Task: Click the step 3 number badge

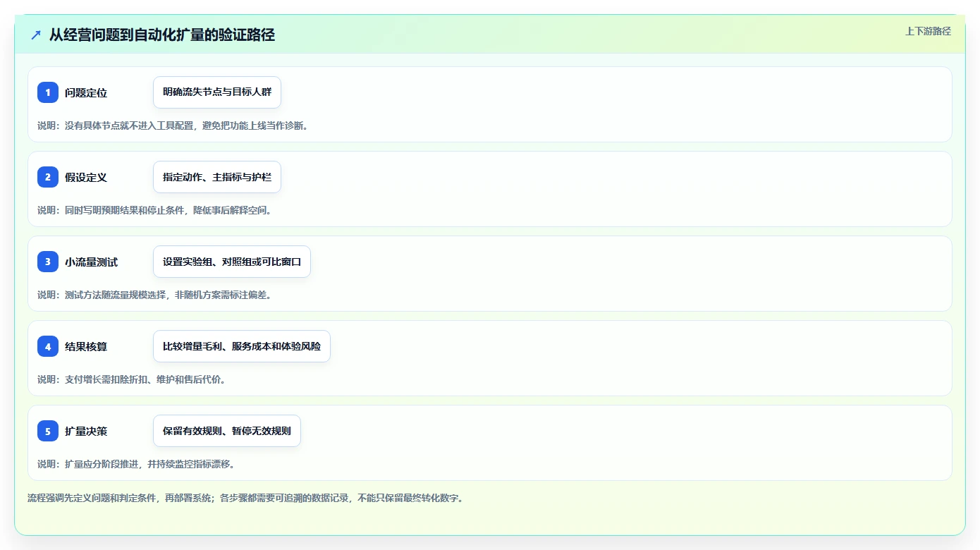Action: coord(48,262)
